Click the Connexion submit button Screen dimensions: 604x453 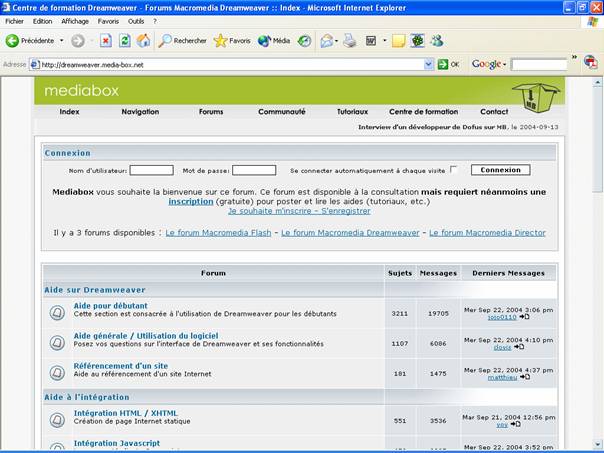500,170
